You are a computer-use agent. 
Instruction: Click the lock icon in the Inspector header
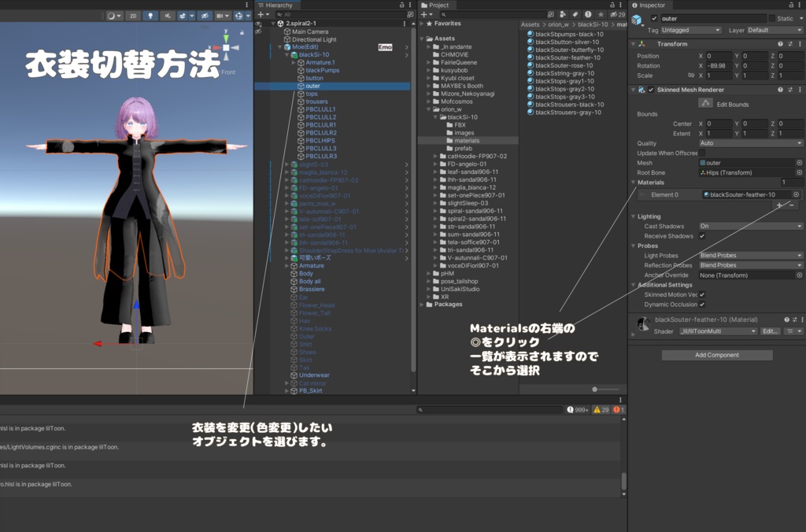tap(791, 5)
